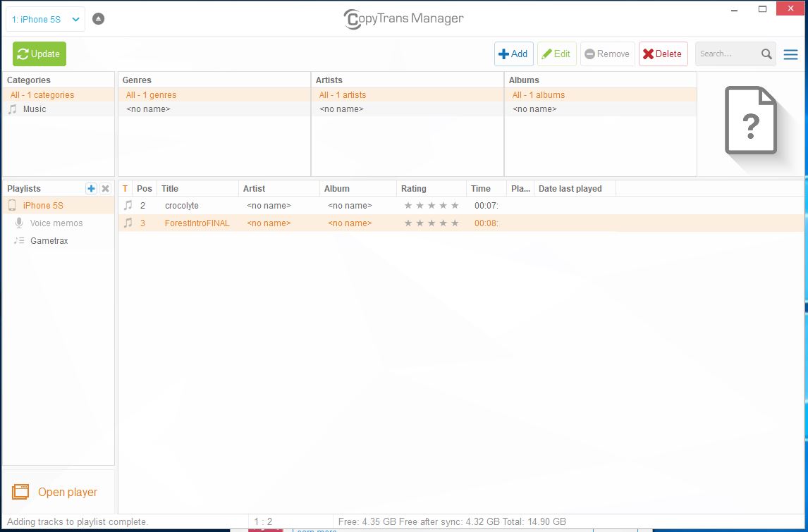
Task: Add a new playlist with plus icon
Action: pos(91,188)
